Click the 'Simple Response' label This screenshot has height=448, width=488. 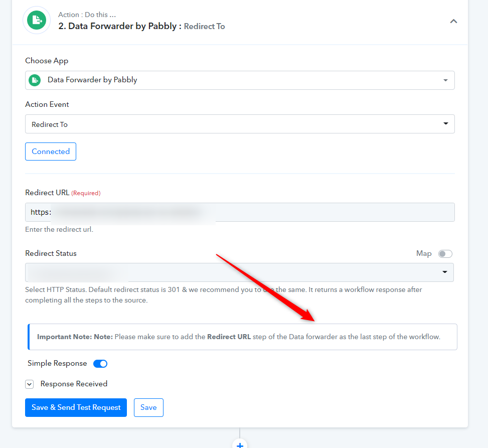coord(57,363)
